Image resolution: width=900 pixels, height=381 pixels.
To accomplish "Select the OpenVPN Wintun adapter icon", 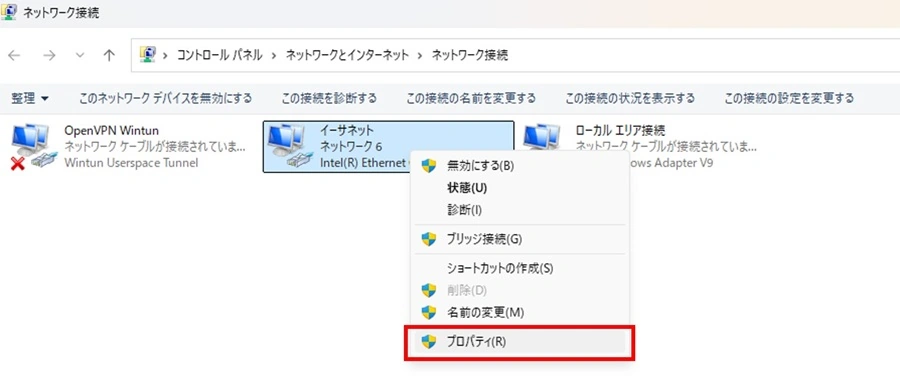I will pyautogui.click(x=34, y=147).
